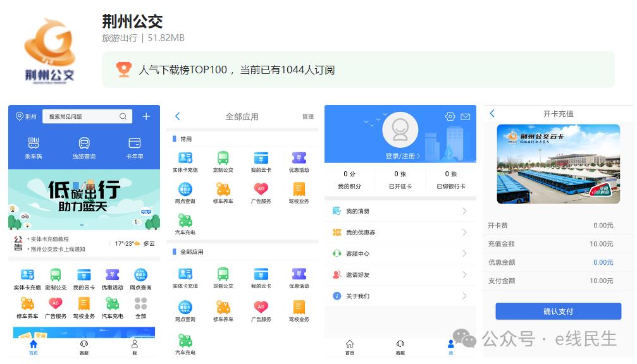Viewport: 637px width, 364px height.
Task: Open 广告服务 in the home screen grid
Action: tap(56, 308)
